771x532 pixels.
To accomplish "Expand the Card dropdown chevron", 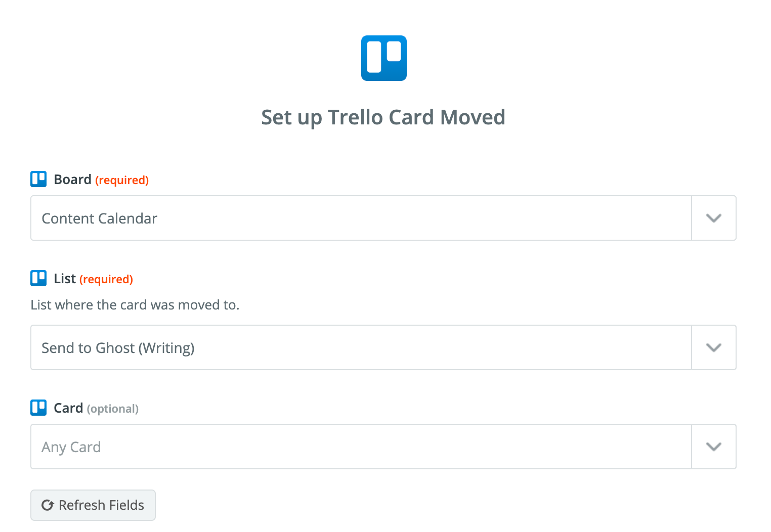I will coord(713,447).
